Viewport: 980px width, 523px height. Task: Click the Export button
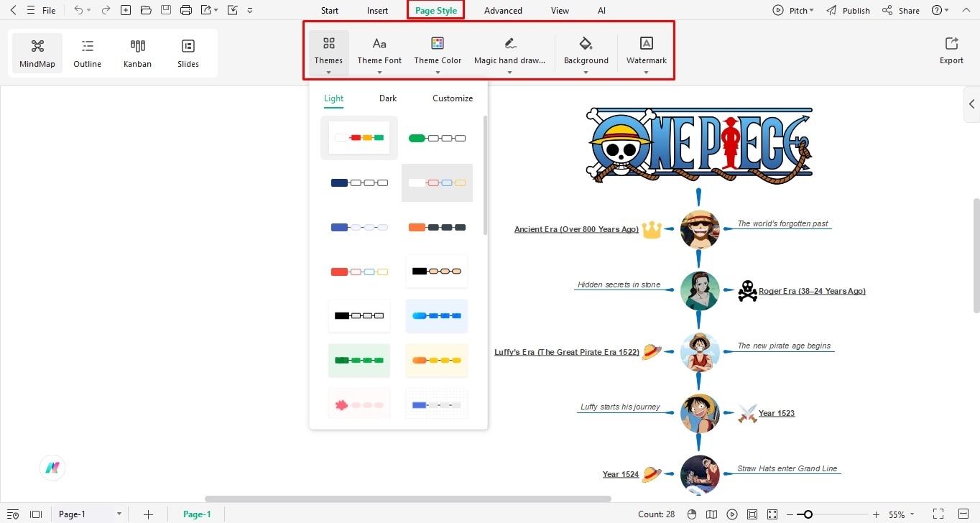[951, 51]
